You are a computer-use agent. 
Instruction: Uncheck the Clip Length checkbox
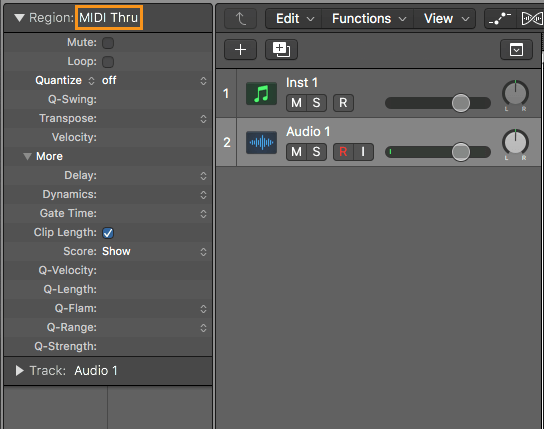(x=108, y=233)
